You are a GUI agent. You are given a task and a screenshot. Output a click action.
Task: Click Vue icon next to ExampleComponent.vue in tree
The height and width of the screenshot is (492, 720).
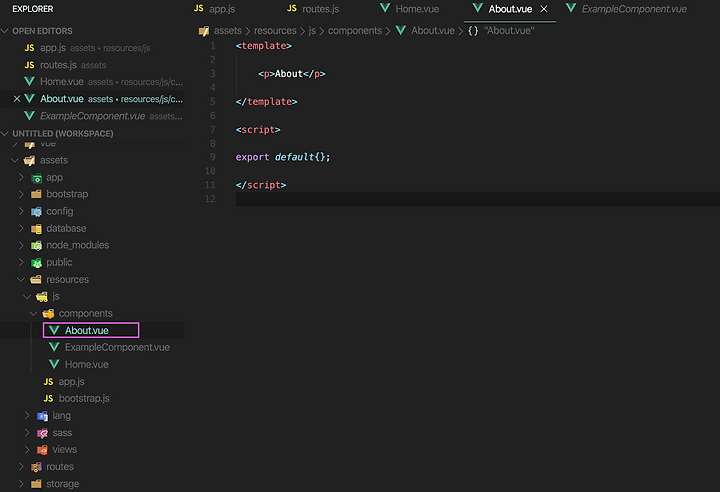pyautogui.click(x=54, y=347)
